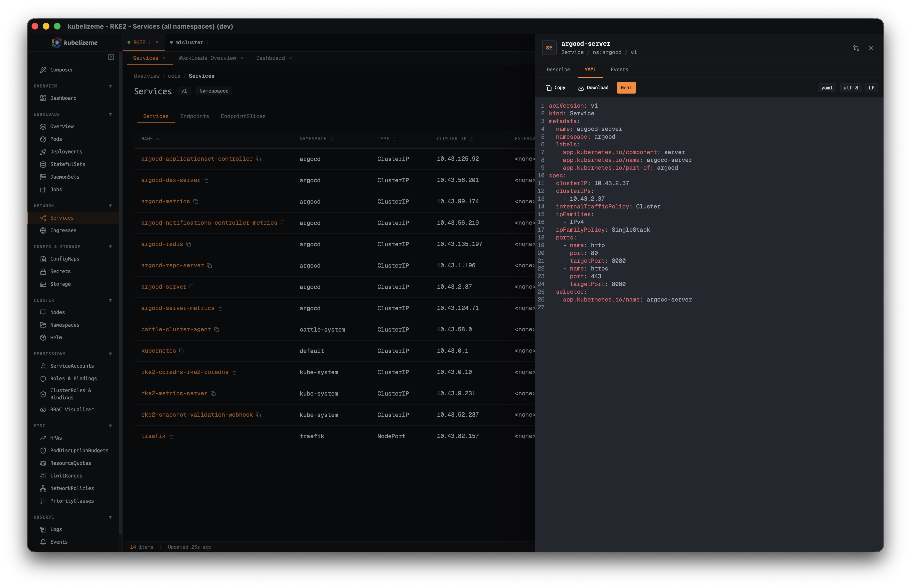Image resolution: width=911 pixels, height=588 pixels.
Task: Click the core breadcrumb link
Action: coord(174,76)
